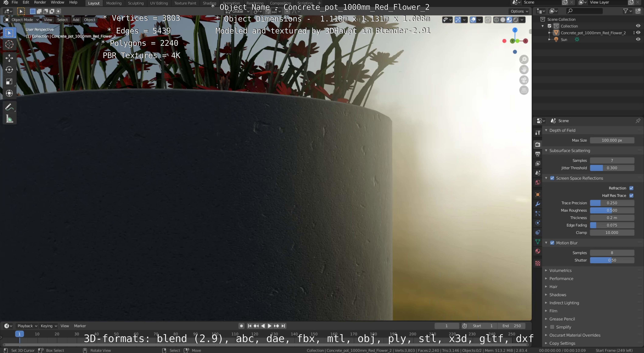The height and width of the screenshot is (353, 644).
Task: Switch to UV Editing workspace tab
Action: 159,3
